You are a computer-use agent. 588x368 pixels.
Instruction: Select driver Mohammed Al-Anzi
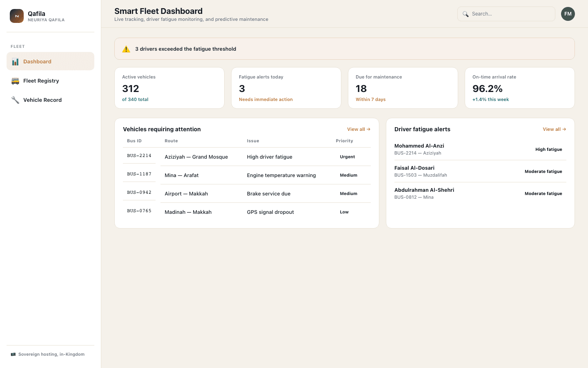419,146
